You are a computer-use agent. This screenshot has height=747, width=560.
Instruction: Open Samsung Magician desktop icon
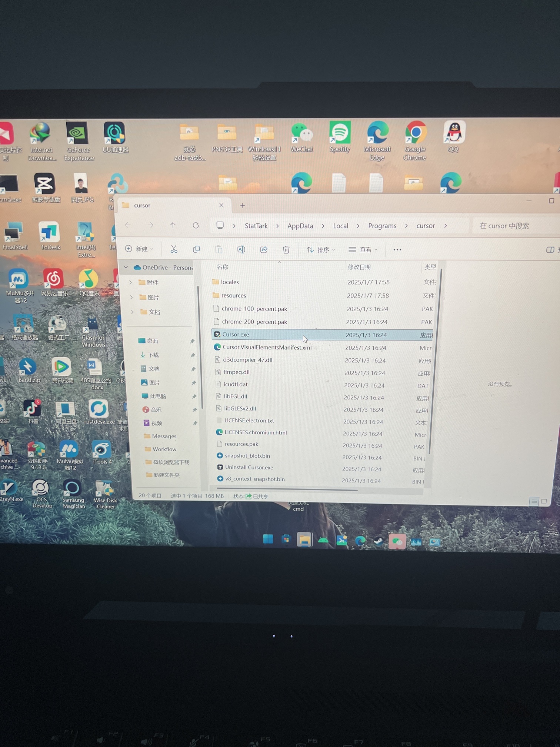pos(73,494)
